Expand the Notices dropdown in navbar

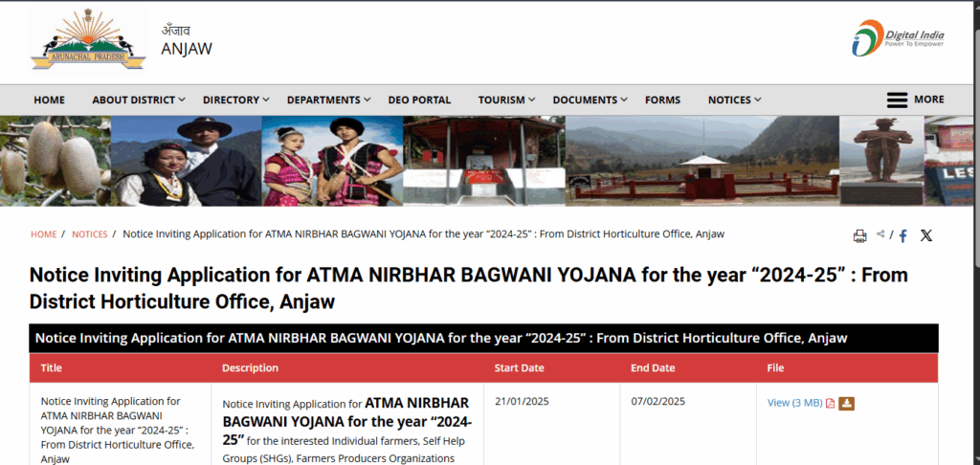pos(734,100)
